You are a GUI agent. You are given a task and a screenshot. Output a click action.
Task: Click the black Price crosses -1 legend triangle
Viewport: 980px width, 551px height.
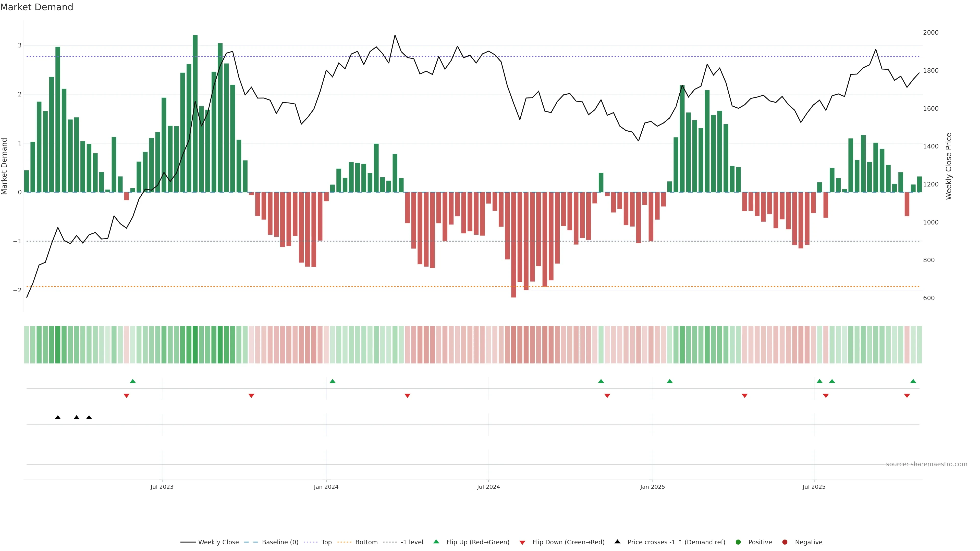point(617,542)
